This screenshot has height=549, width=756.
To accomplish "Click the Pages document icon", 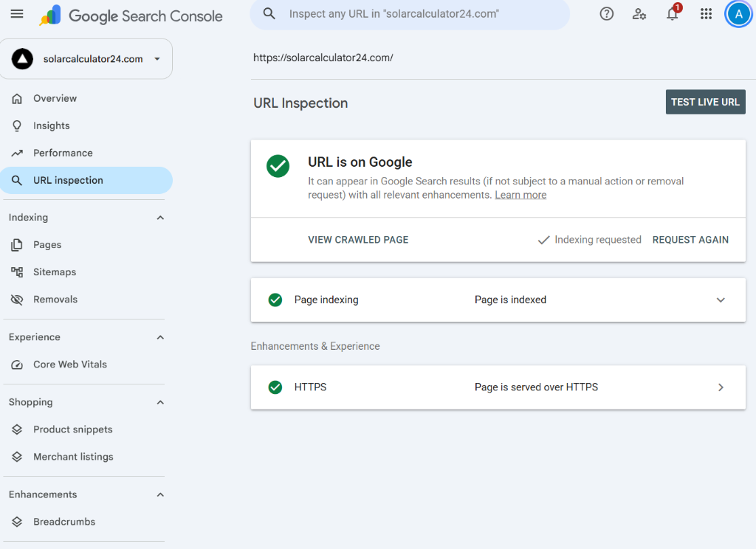I will tap(17, 245).
